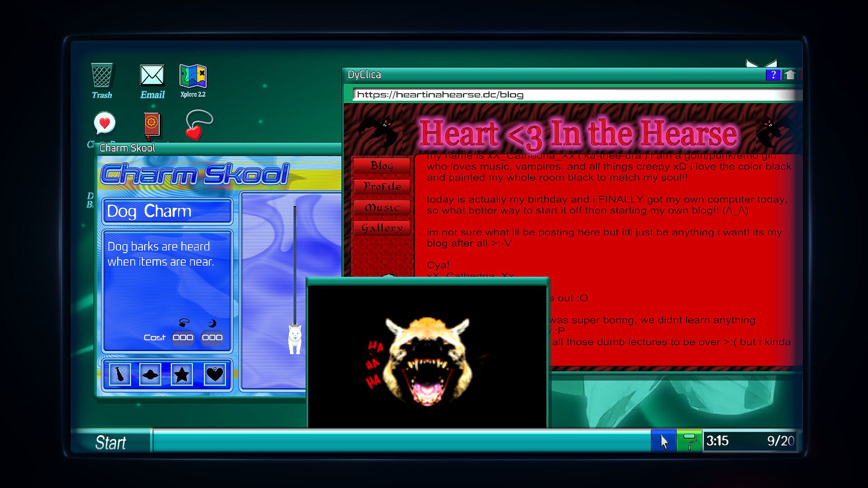The image size is (868, 488).
Task: Open the red book desktop icon
Action: (x=152, y=124)
